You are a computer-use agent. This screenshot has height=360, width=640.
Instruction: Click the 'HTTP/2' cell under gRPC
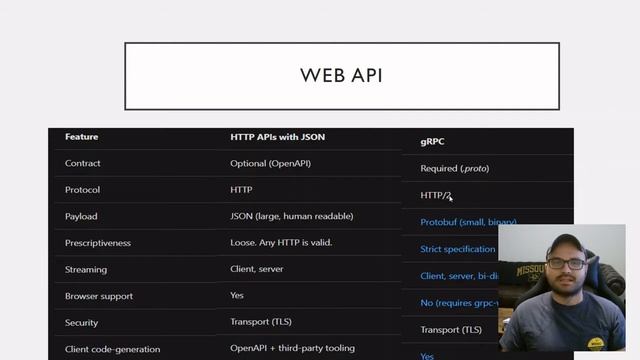pos(436,196)
